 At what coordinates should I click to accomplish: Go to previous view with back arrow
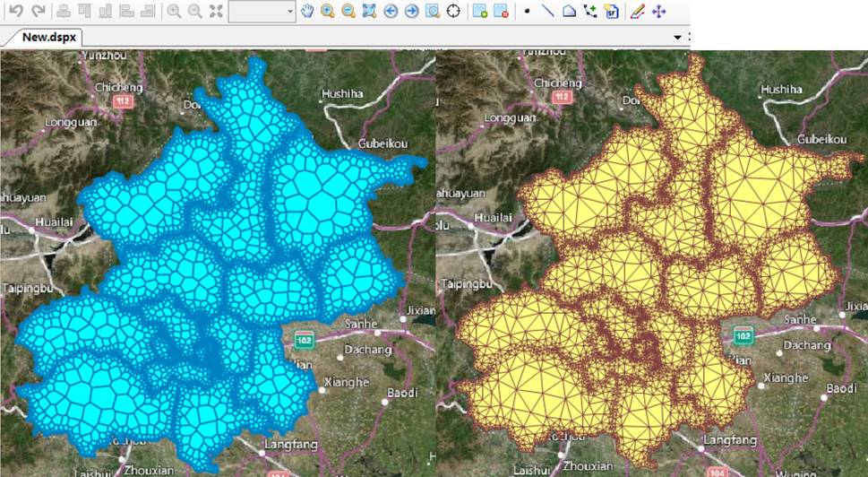pyautogui.click(x=391, y=12)
